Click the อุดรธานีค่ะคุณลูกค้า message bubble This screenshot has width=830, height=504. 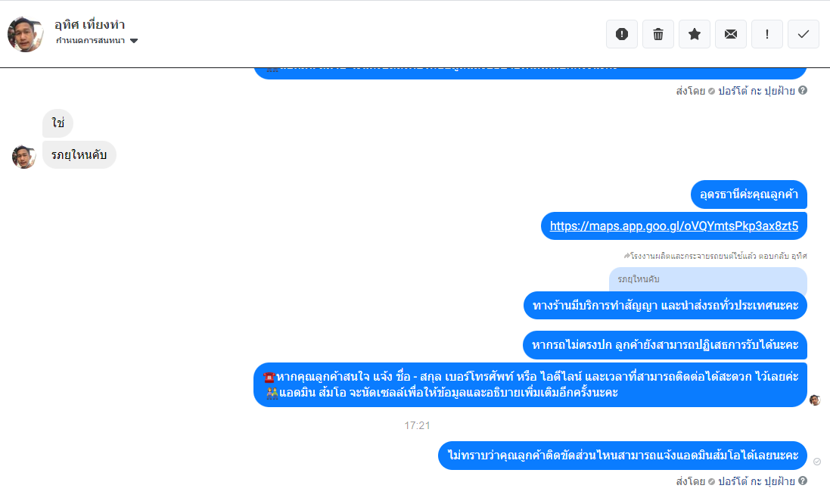click(748, 194)
